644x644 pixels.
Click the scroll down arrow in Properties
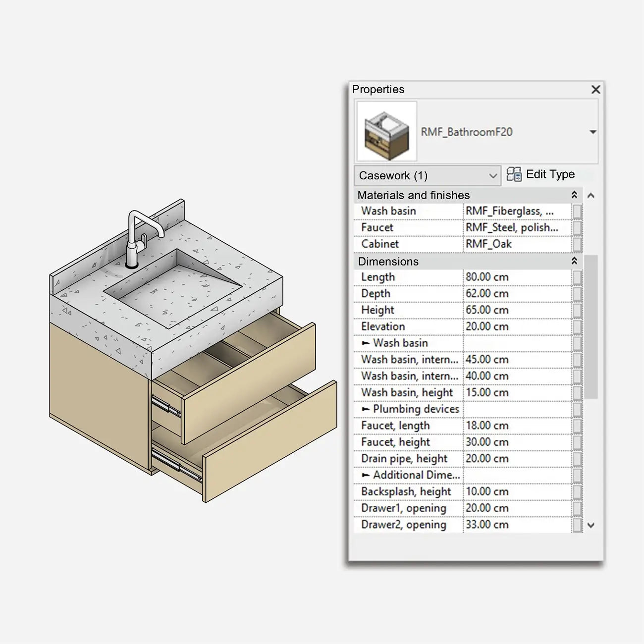coord(590,525)
